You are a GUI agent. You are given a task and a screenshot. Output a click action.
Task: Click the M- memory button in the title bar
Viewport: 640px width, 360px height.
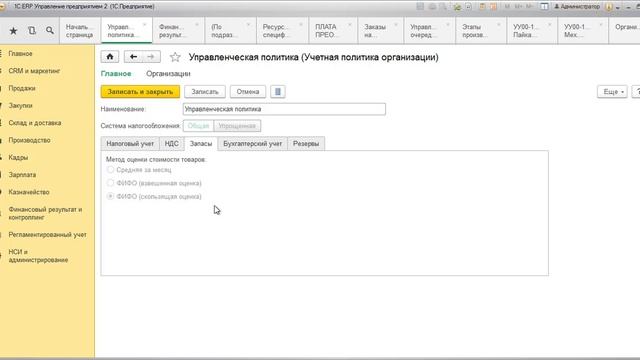[529, 7]
